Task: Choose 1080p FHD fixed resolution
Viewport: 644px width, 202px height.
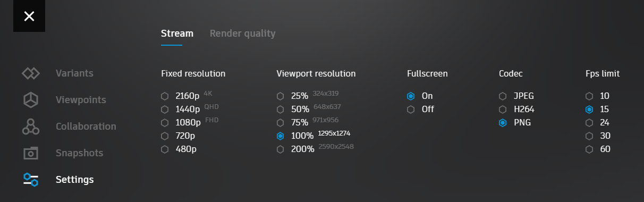Action: coord(190,122)
